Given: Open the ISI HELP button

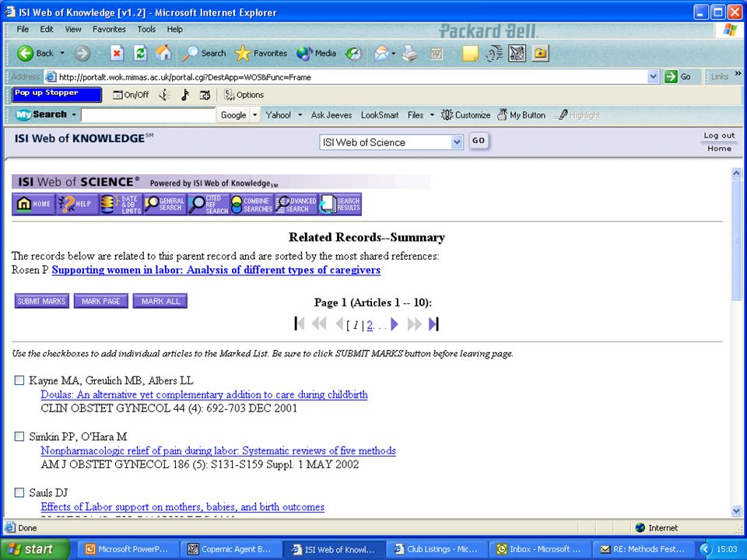Looking at the screenshot, I should tap(77, 204).
